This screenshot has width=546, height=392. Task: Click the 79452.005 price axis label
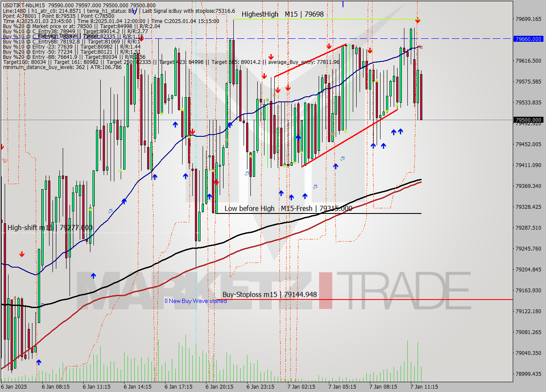tap(529, 144)
